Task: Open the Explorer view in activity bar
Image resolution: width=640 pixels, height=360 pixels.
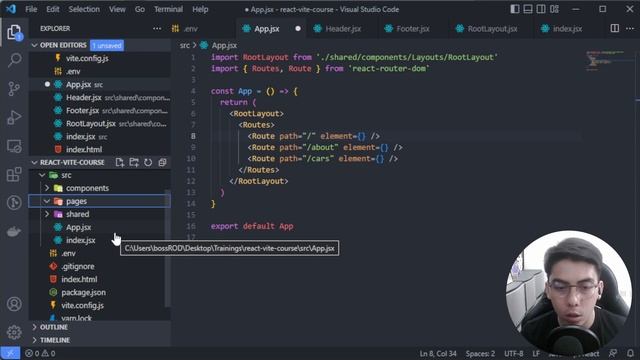Action: click(14, 32)
